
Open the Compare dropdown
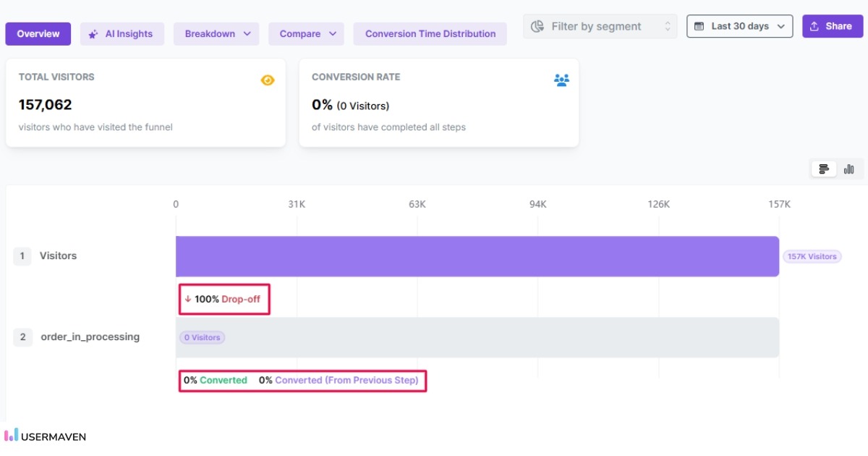pos(306,33)
